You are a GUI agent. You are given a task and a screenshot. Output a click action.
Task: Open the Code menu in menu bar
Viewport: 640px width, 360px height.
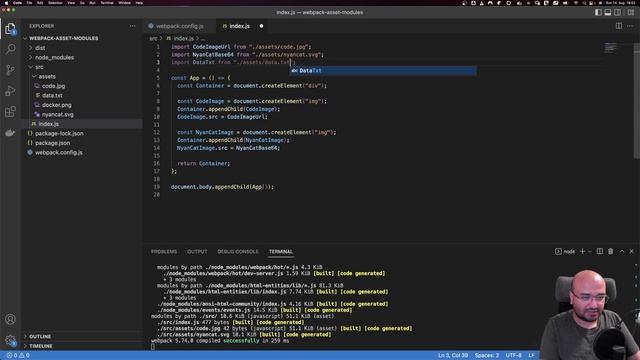pyautogui.click(x=17, y=3)
